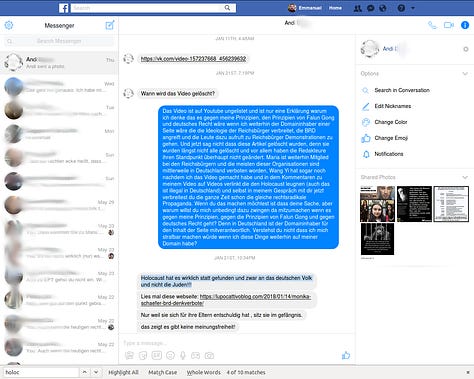Click find bar previous match arrow

coord(85,372)
